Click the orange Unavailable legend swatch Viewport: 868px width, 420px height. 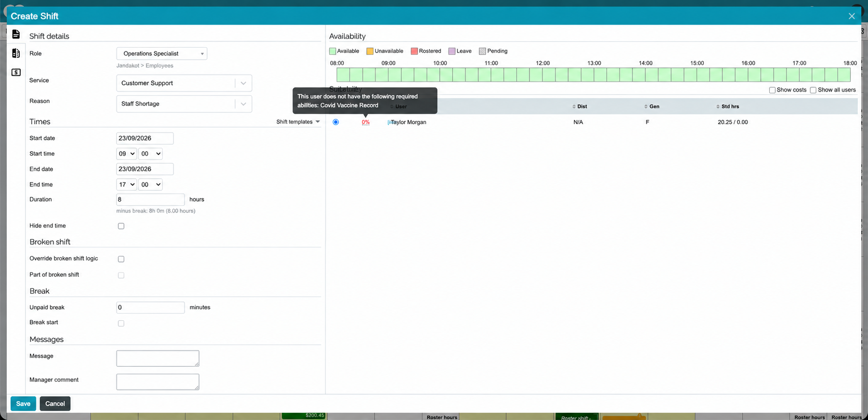[370, 51]
